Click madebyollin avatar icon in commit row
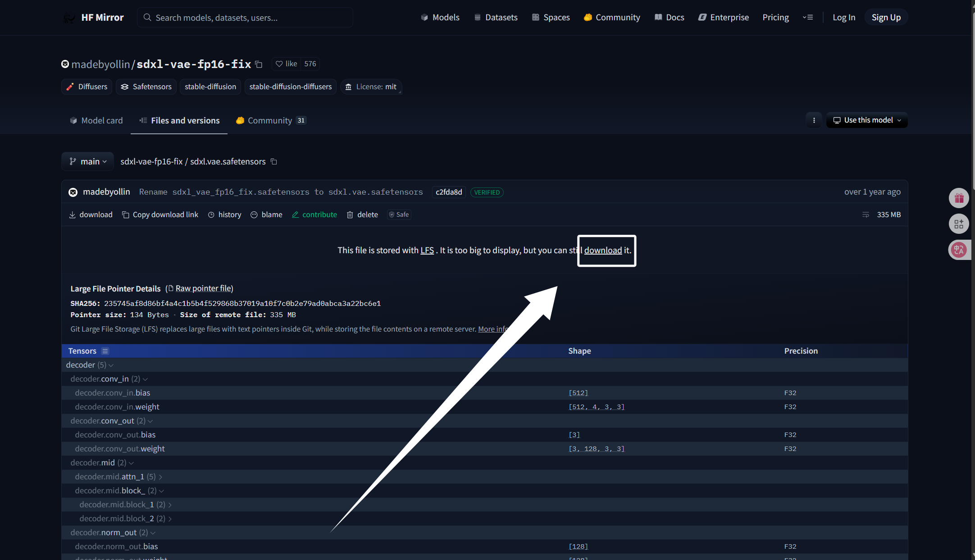Image resolution: width=975 pixels, height=560 pixels. click(73, 192)
